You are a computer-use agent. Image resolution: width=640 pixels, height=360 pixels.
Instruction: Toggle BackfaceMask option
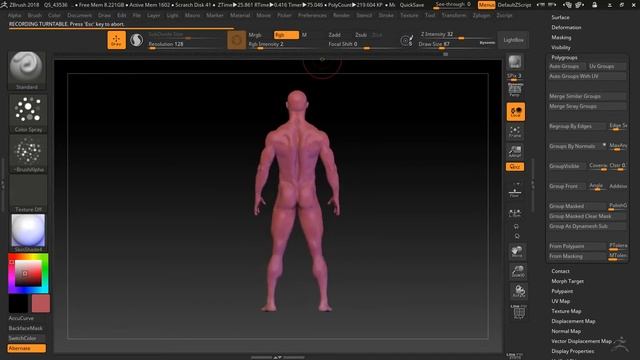pos(27,328)
